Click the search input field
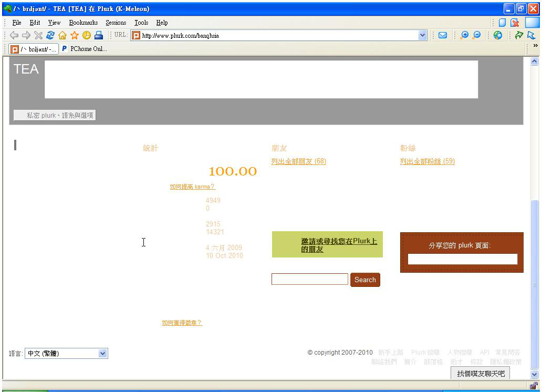Viewport: 542px width, 392px height. (310, 279)
